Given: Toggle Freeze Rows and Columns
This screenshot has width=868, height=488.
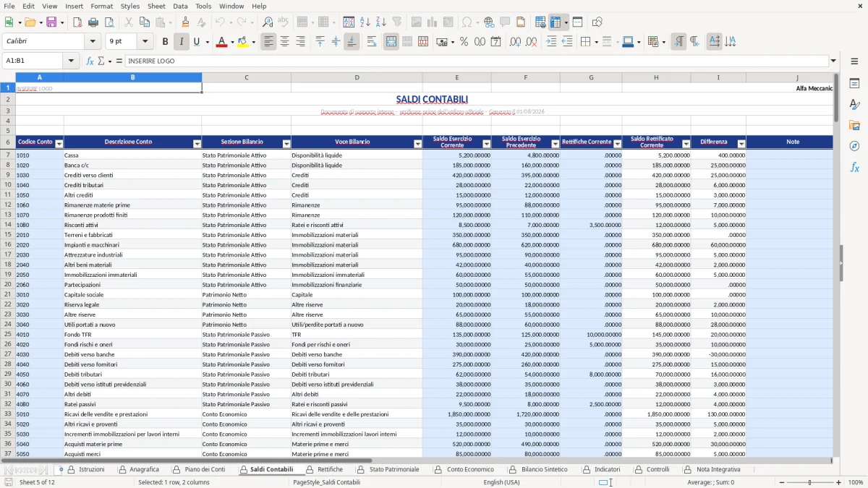Looking at the screenshot, I should tap(555, 22).
